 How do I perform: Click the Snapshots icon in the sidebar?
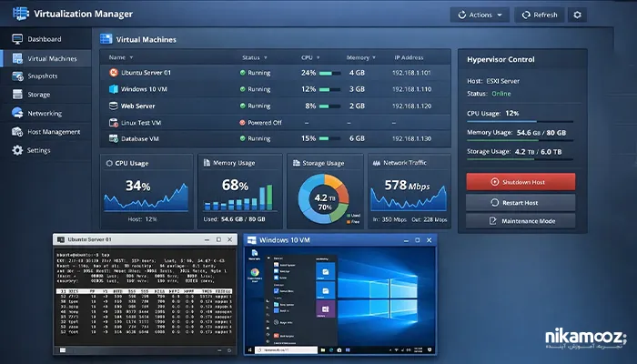tap(15, 76)
